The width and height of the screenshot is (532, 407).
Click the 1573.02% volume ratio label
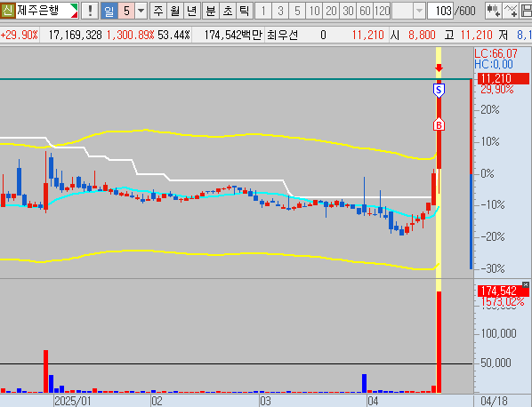click(x=503, y=301)
